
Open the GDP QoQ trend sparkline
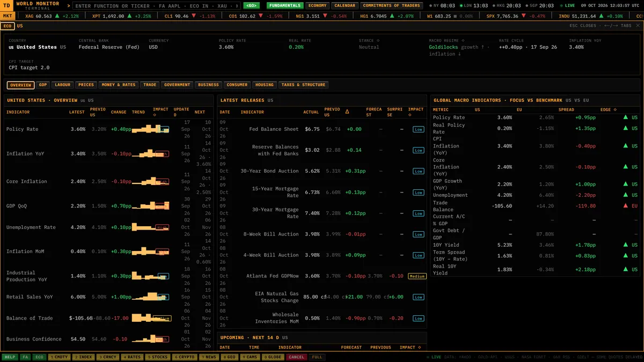click(x=150, y=206)
